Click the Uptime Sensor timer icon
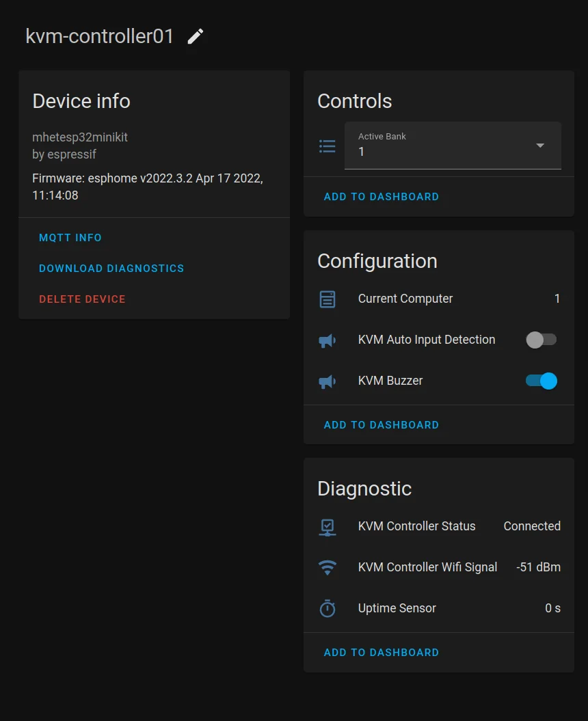Image resolution: width=588 pixels, height=721 pixels. tap(328, 608)
